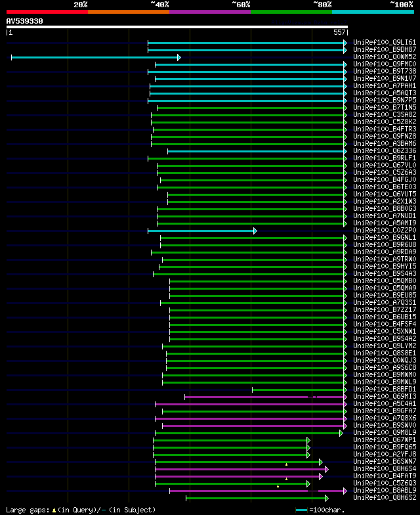Click the yellow gap marker below the UniRef100_B4FAT9 bar
This screenshot has width=420, height=515.
pos(286,479)
